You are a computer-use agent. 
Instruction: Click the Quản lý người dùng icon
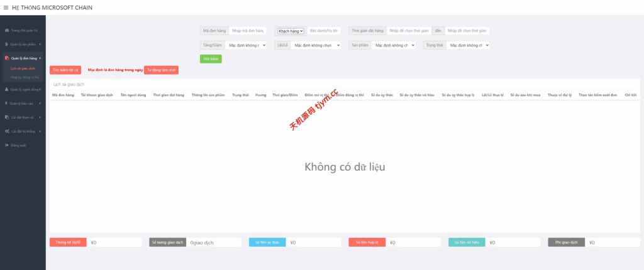click(6, 90)
